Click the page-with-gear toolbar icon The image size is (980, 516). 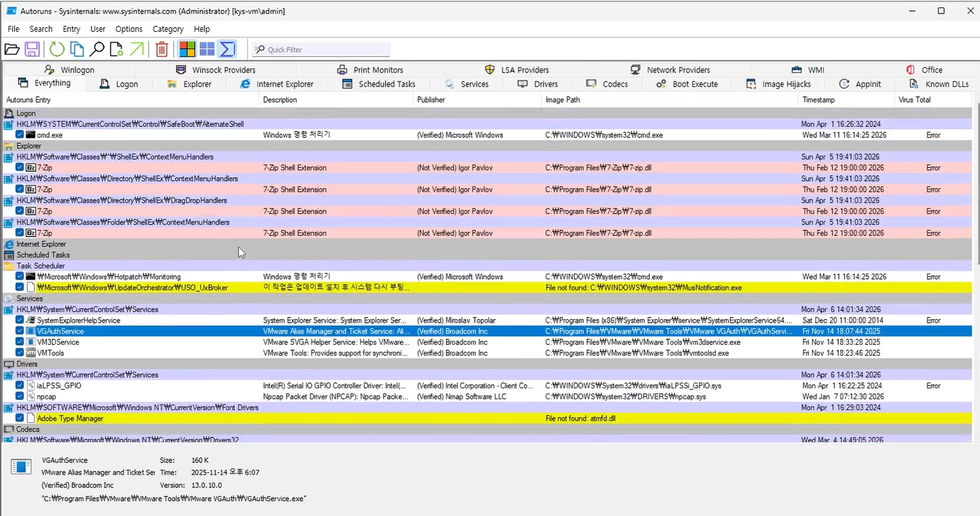tap(117, 49)
